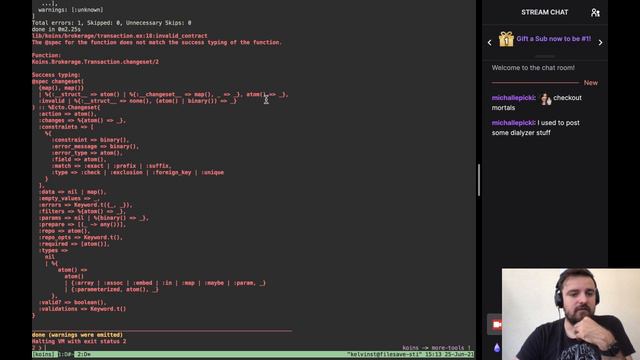Open michaliepicki username on dialyzer message
640x360 pixels.
(513, 123)
